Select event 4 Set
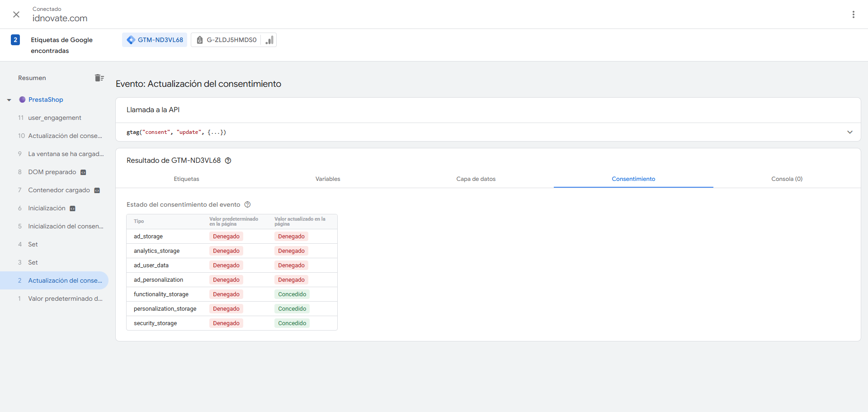Screen dimensions: 868x412 click(x=54, y=244)
